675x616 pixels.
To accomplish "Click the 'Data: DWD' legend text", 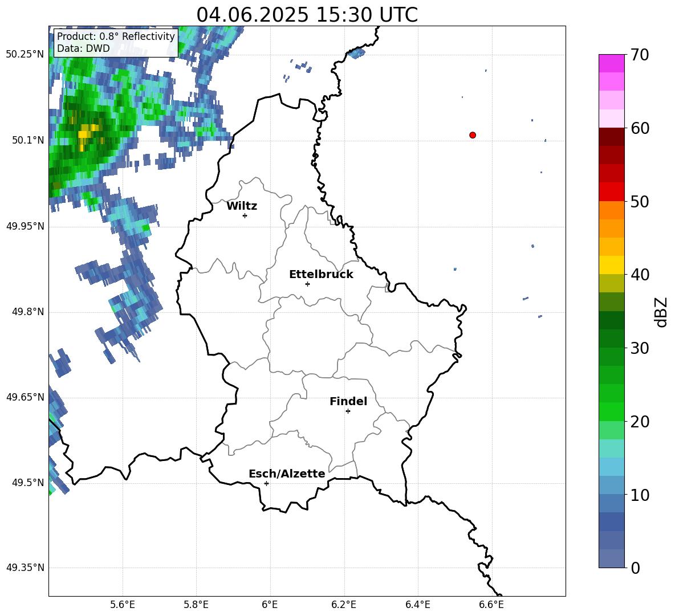I will point(83,48).
